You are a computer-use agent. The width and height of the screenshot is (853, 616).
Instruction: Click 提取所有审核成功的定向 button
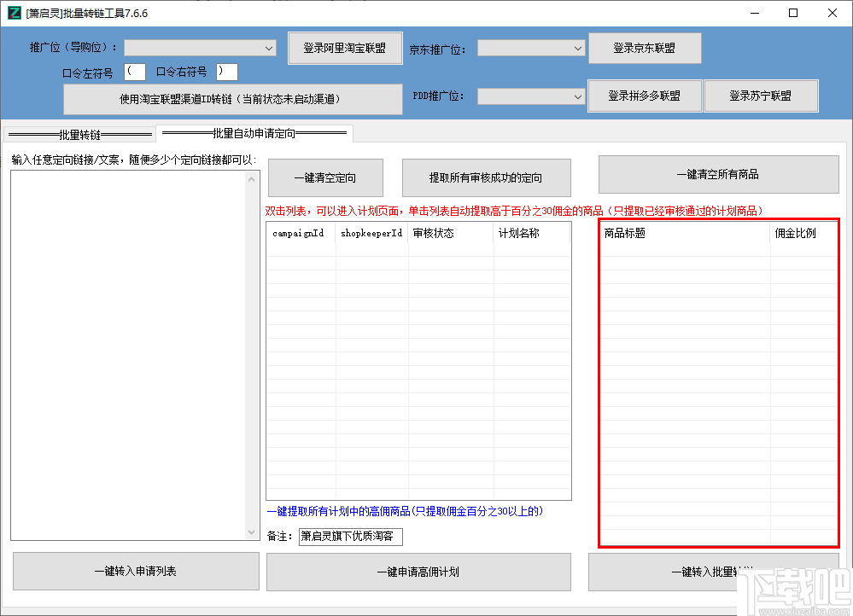pyautogui.click(x=486, y=177)
